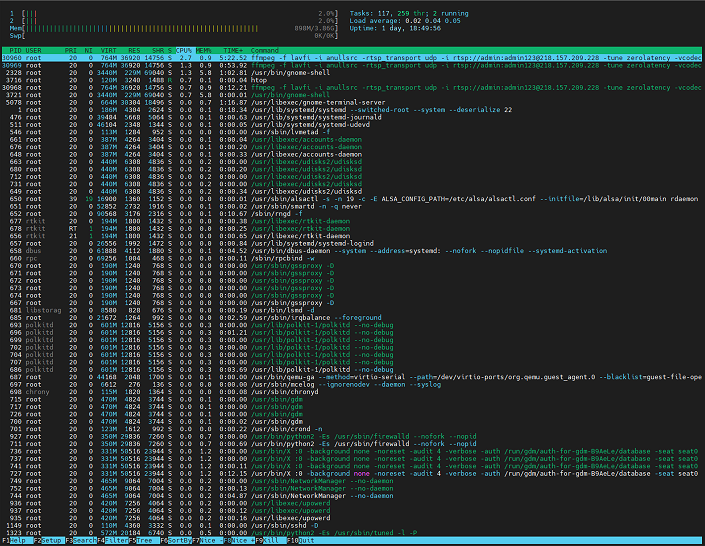The image size is (705, 546).
Task: Select the rpcbind -w process row
Action: tap(352, 258)
